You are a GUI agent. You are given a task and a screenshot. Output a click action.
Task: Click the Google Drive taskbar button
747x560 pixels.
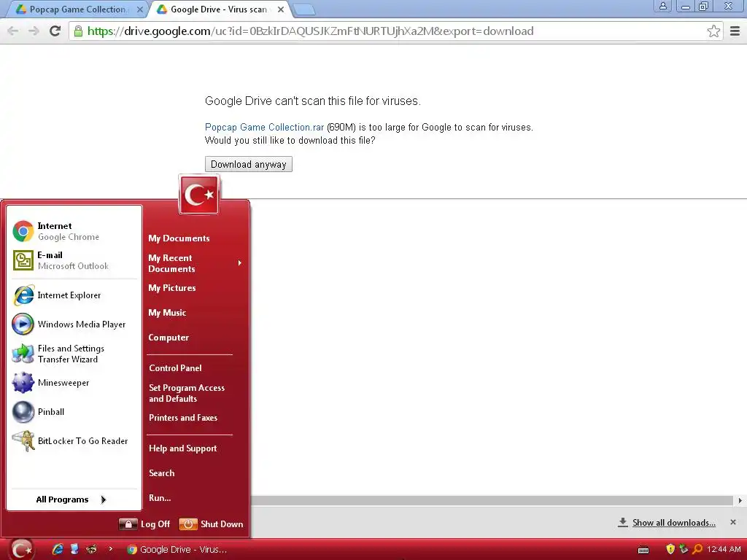[177, 550]
